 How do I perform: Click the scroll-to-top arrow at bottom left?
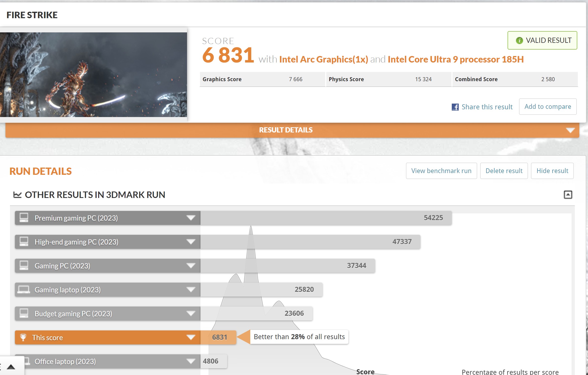(x=11, y=367)
